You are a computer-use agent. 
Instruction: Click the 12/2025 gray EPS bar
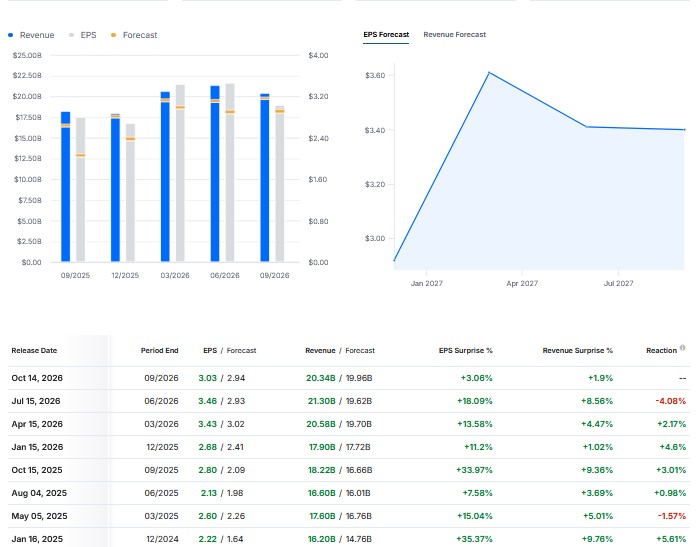click(x=130, y=193)
